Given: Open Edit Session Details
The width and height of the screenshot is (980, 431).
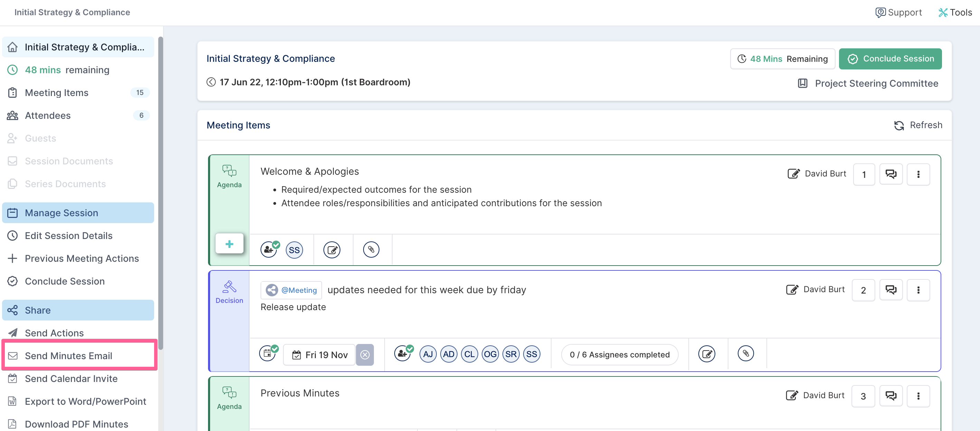Looking at the screenshot, I should [78, 235].
